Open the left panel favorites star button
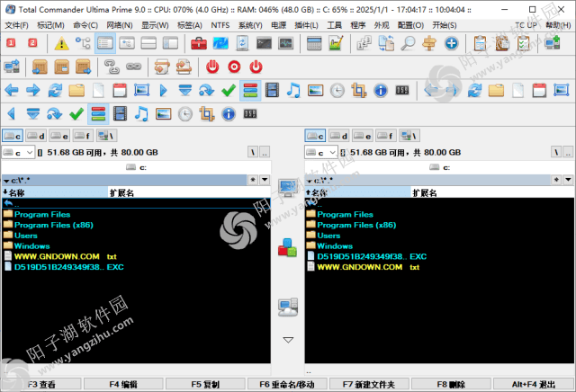The width and height of the screenshot is (576, 392). pos(253,180)
